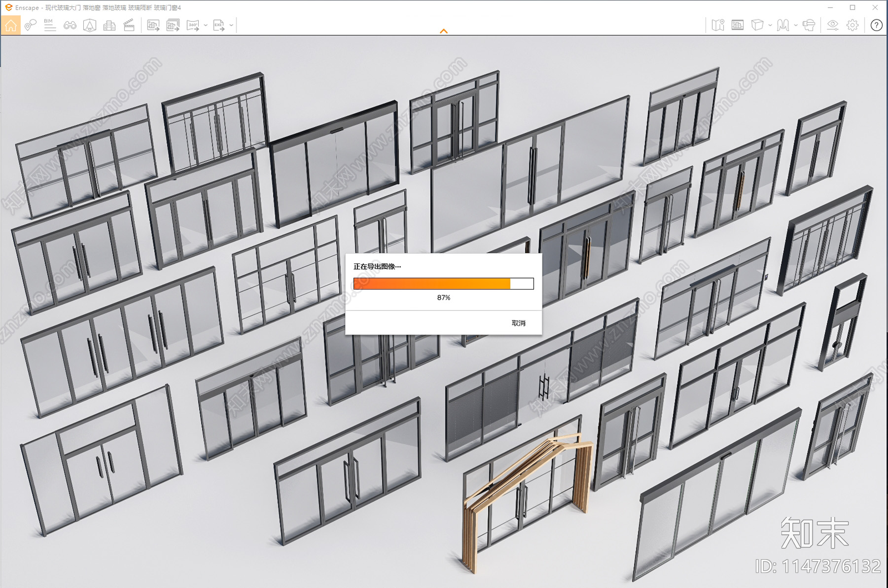Open the help question mark icon
Image resolution: width=888 pixels, height=588 pixels.
876,25
